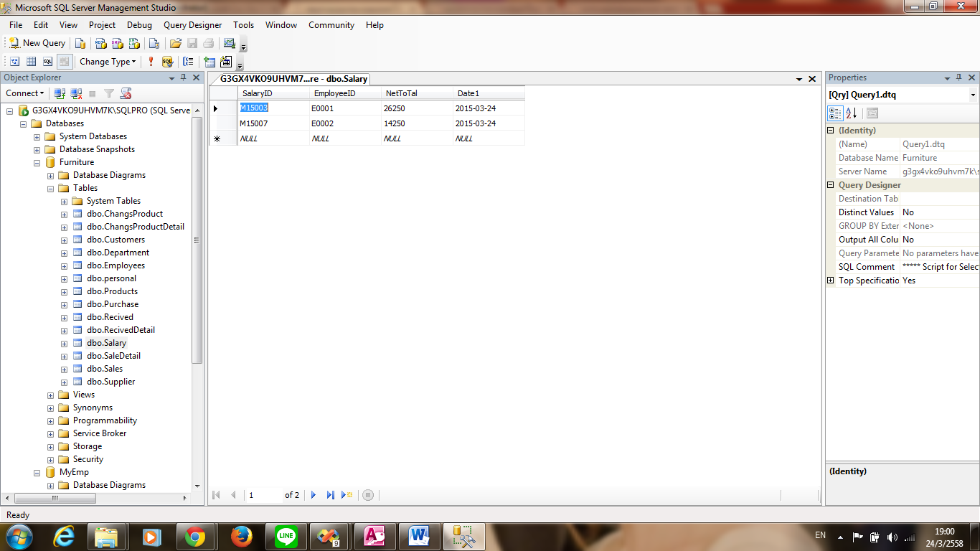Expand the System Databases node

click(x=37, y=136)
